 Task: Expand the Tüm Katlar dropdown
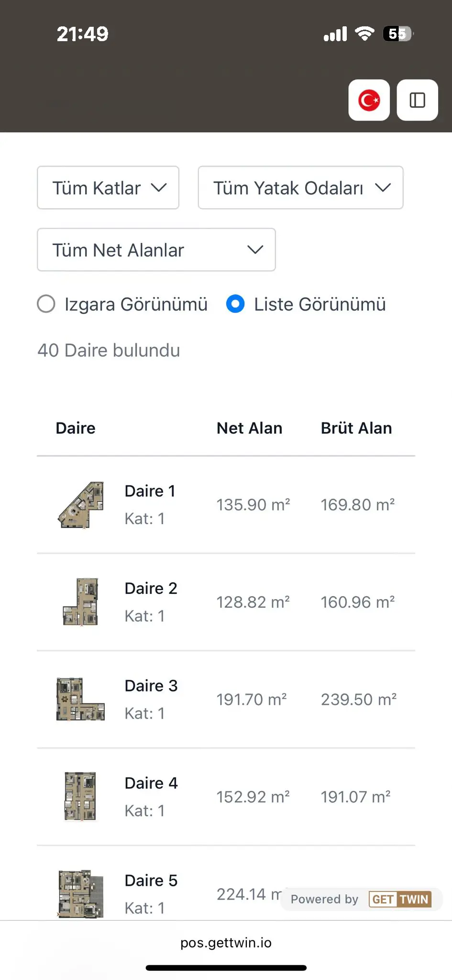[108, 188]
